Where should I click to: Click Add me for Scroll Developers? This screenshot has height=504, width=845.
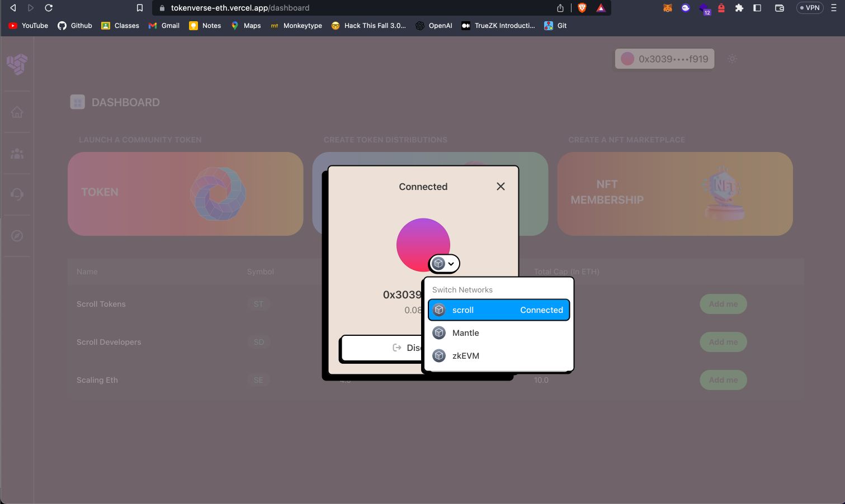point(723,342)
